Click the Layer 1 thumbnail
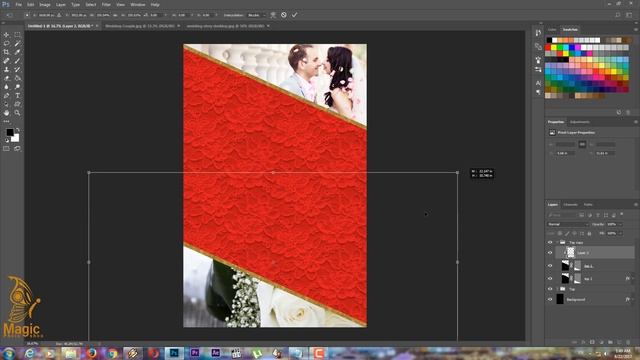The width and height of the screenshot is (640, 360). coord(571,253)
